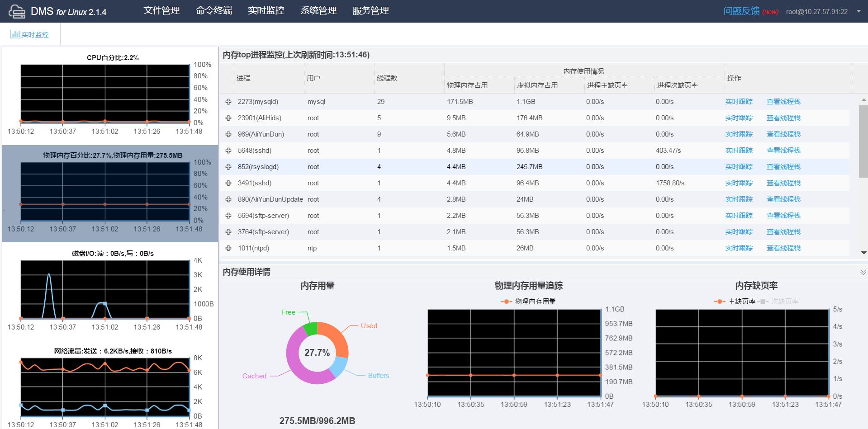Select the 物理内存百分比 chart panel
This screenshot has height=429, width=868.
click(x=110, y=193)
